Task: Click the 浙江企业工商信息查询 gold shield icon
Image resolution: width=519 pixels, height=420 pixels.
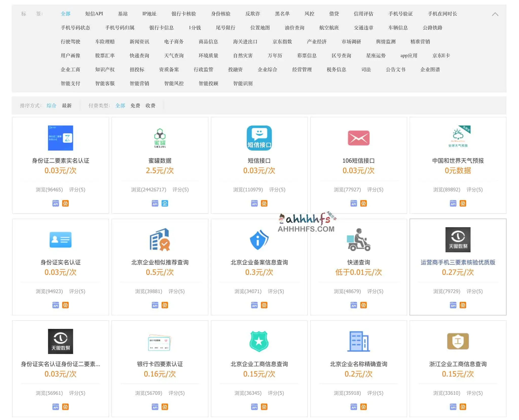Action: click(x=458, y=341)
